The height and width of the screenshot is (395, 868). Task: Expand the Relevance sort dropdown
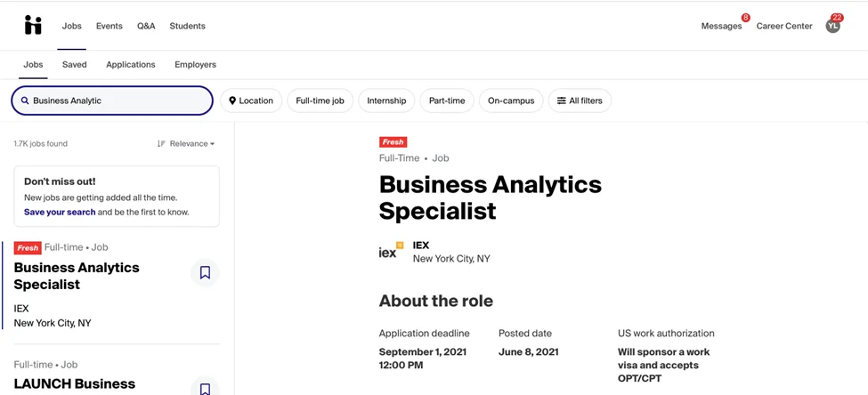[186, 143]
